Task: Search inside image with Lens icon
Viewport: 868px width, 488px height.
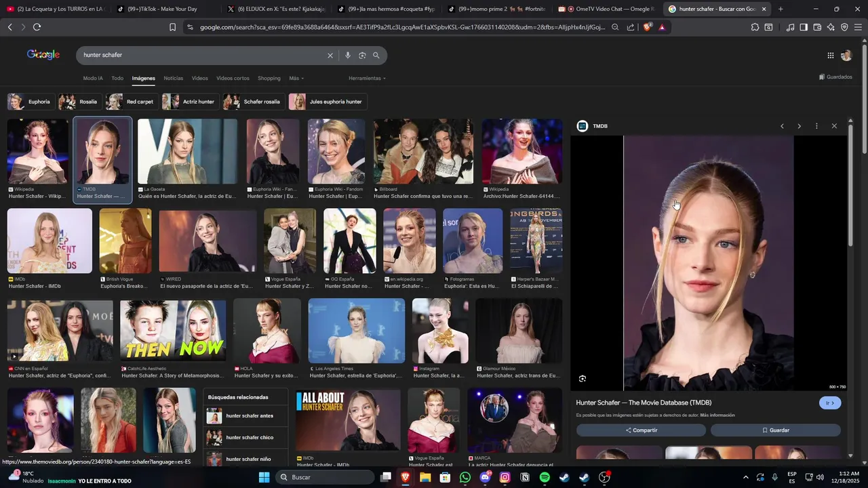Action: pyautogui.click(x=583, y=379)
